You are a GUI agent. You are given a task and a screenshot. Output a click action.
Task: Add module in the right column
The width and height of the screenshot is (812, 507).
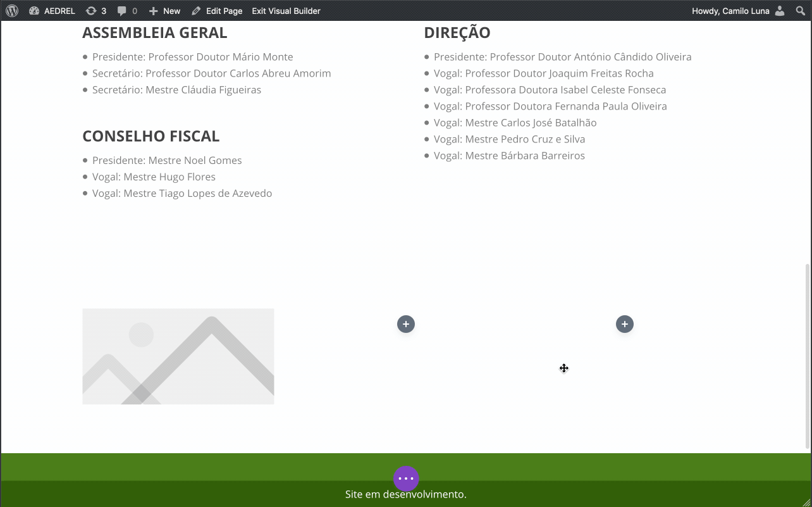625,324
